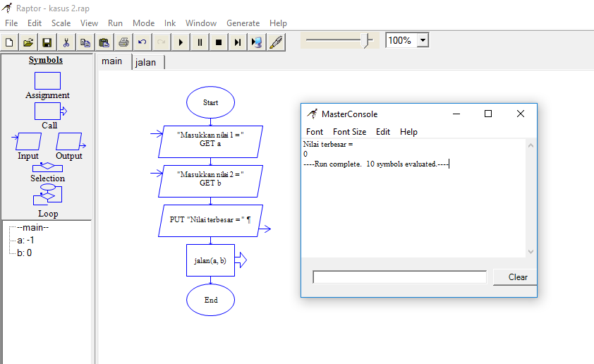The width and height of the screenshot is (594, 364).
Task: Select the End oval in flowchart
Action: click(211, 300)
